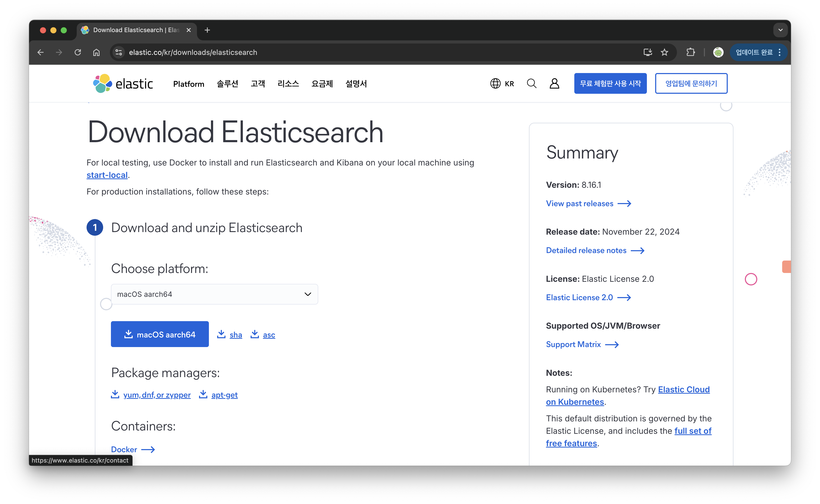The image size is (820, 504).
Task: Go to browser home page
Action: click(x=97, y=52)
